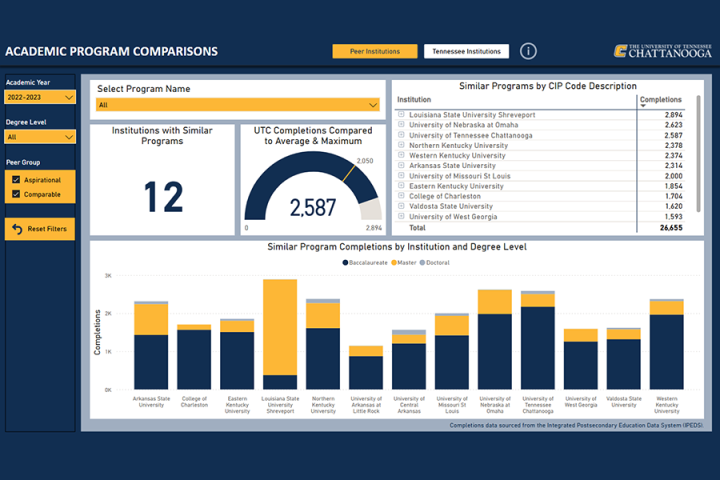
Task: Click the 2,587 gauge value
Action: click(313, 208)
